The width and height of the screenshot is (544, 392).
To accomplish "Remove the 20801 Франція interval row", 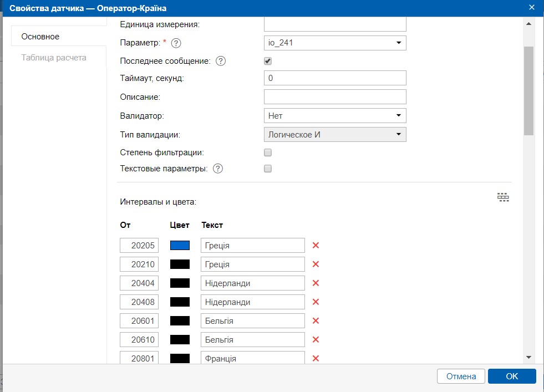I will (x=316, y=359).
